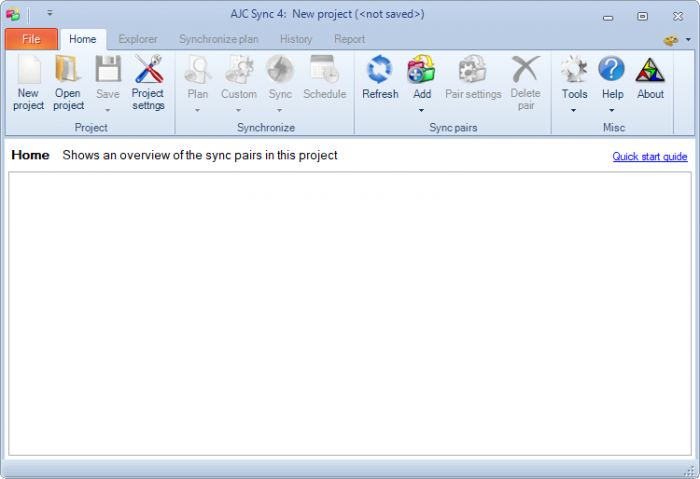
Task: Open the File menu tab
Action: point(31,39)
